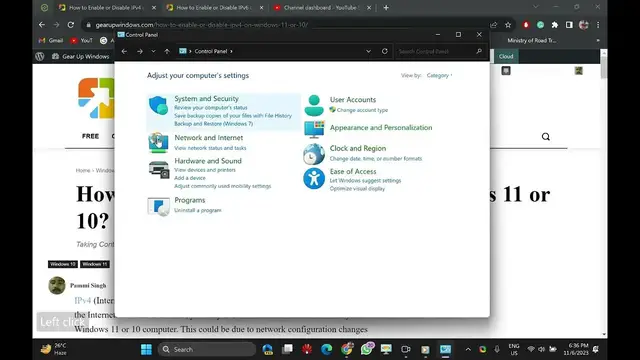Viewport: 640px width, 360px height.
Task: Open Network and Internet heading link
Action: [x=209, y=138]
